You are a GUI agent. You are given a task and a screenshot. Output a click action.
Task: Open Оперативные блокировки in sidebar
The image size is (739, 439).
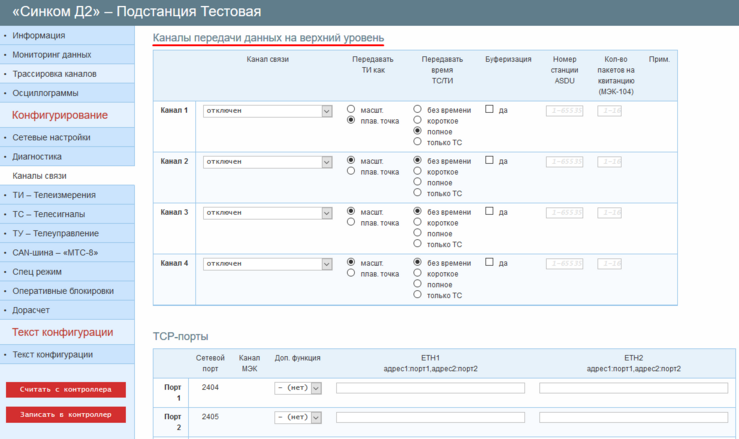[x=63, y=291]
